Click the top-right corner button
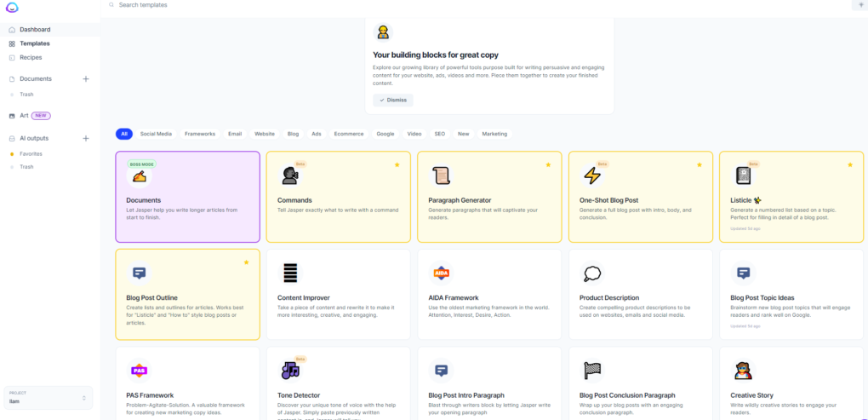The width and height of the screenshot is (868, 420). point(860,5)
